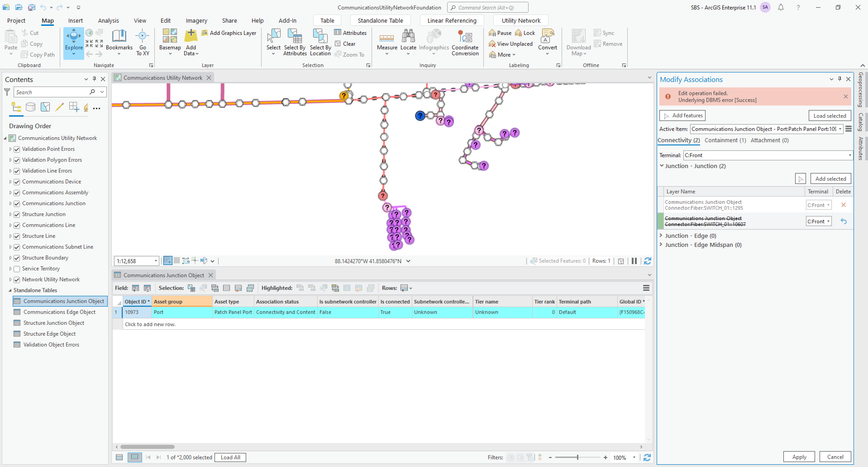
Task: Open the map scale dropdown
Action: click(156, 261)
